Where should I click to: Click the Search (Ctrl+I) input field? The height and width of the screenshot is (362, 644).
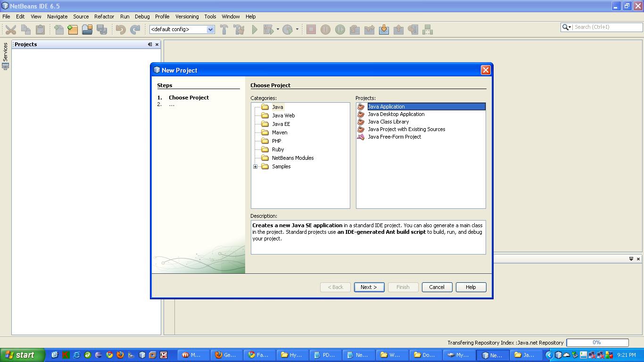(601, 27)
